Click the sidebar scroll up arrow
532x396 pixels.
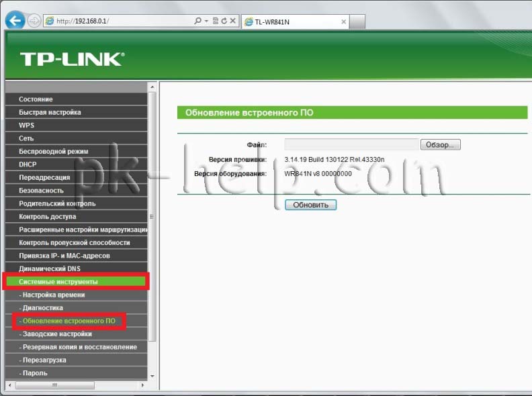(152, 87)
